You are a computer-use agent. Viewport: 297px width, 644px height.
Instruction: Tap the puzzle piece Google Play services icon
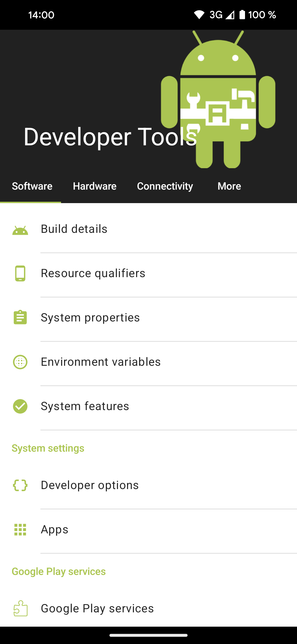20,608
